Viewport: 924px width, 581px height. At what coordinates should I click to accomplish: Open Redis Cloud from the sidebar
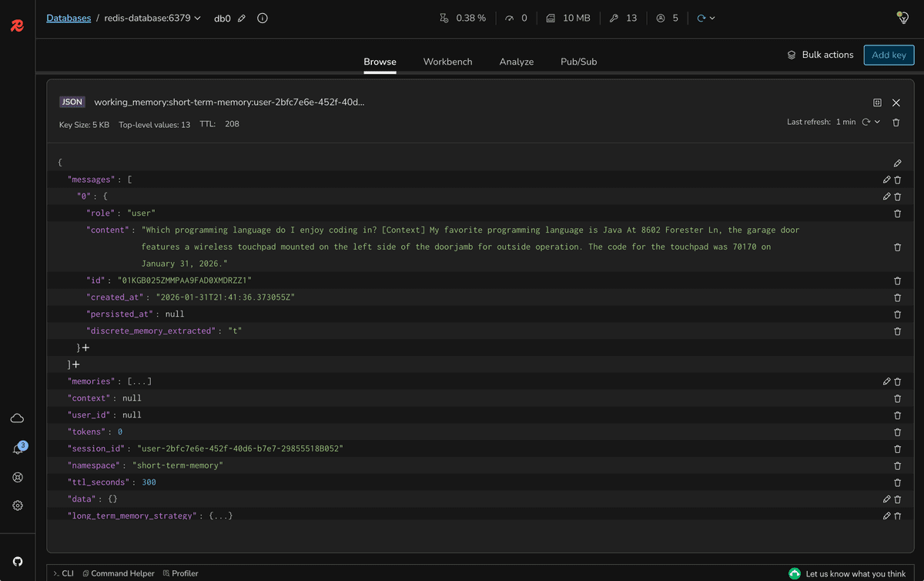tap(17, 418)
